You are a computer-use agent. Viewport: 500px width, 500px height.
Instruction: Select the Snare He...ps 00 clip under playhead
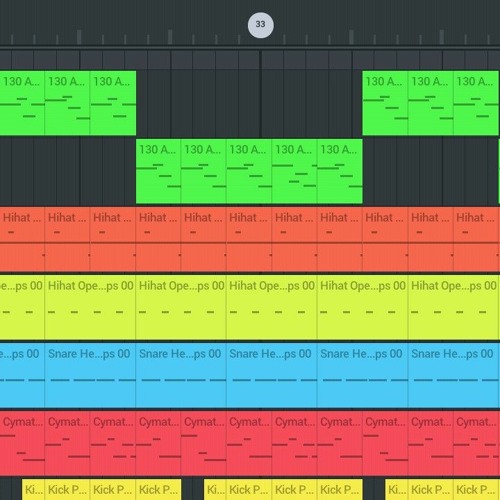tap(272, 375)
